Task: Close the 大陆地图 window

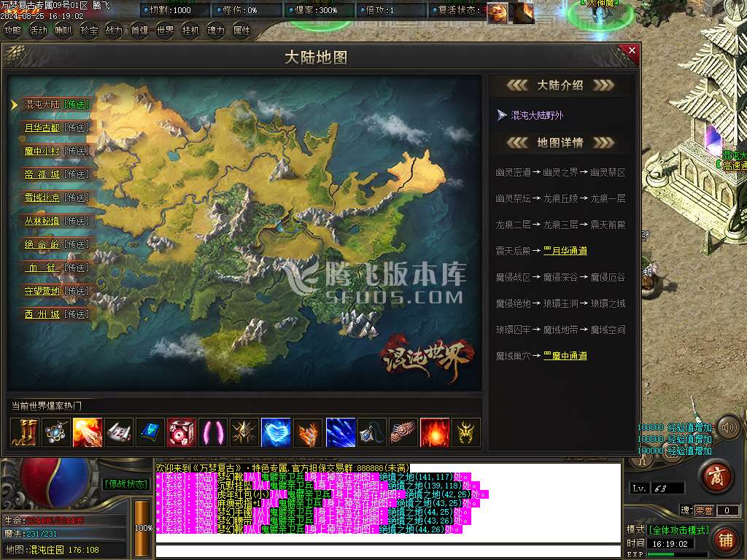Action: 632,51
